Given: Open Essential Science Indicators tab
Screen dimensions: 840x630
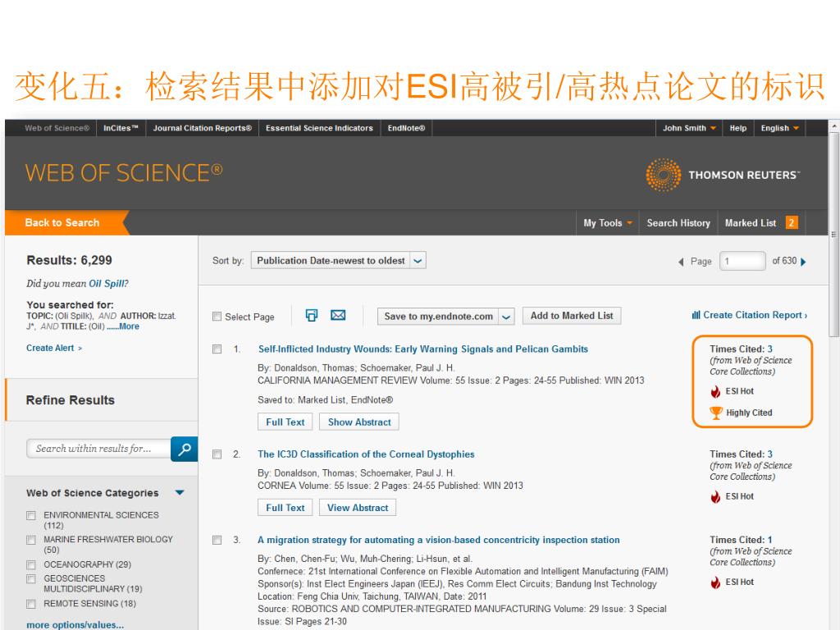Looking at the screenshot, I should [x=319, y=128].
